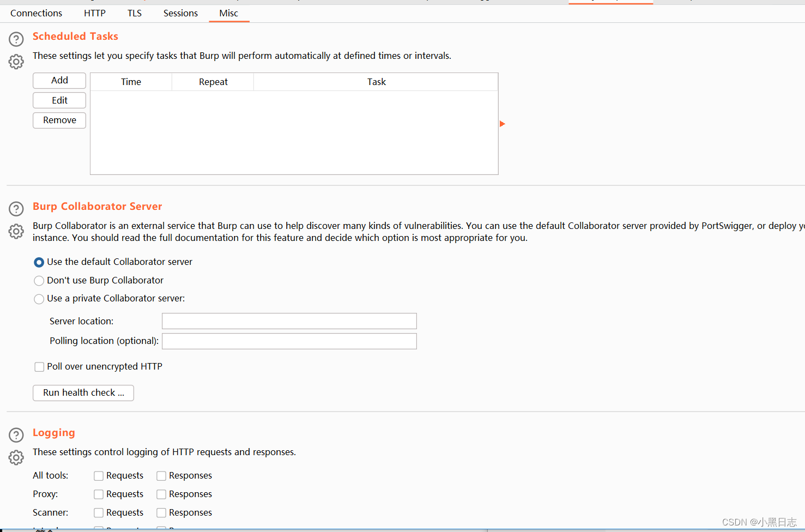Sort scheduled tasks by Task column
The image size is (805, 532).
pos(376,82)
